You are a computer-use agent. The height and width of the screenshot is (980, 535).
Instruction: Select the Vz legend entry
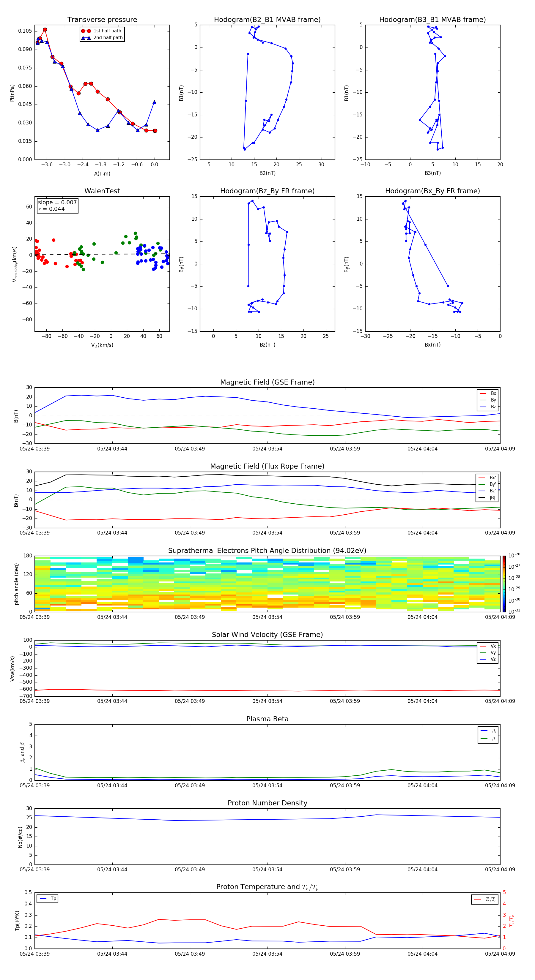(488, 659)
